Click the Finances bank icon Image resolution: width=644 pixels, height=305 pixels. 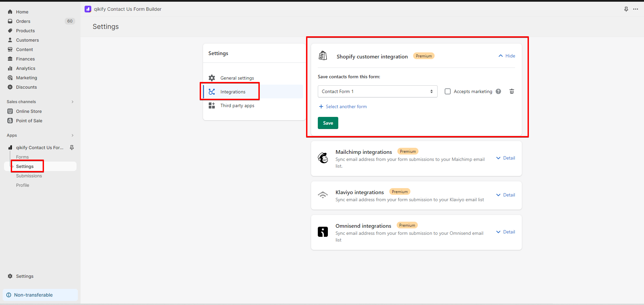10,59
